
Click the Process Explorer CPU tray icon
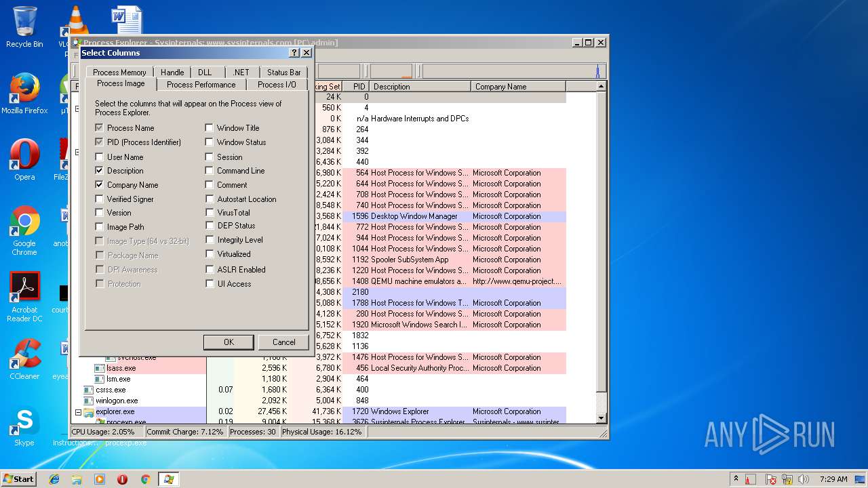(x=751, y=479)
